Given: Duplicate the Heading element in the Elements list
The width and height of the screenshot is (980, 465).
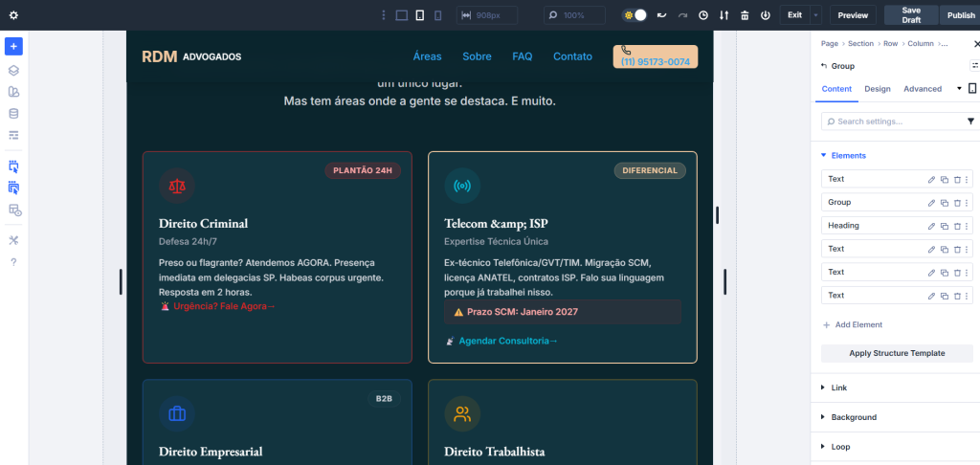Looking at the screenshot, I should pos(945,226).
